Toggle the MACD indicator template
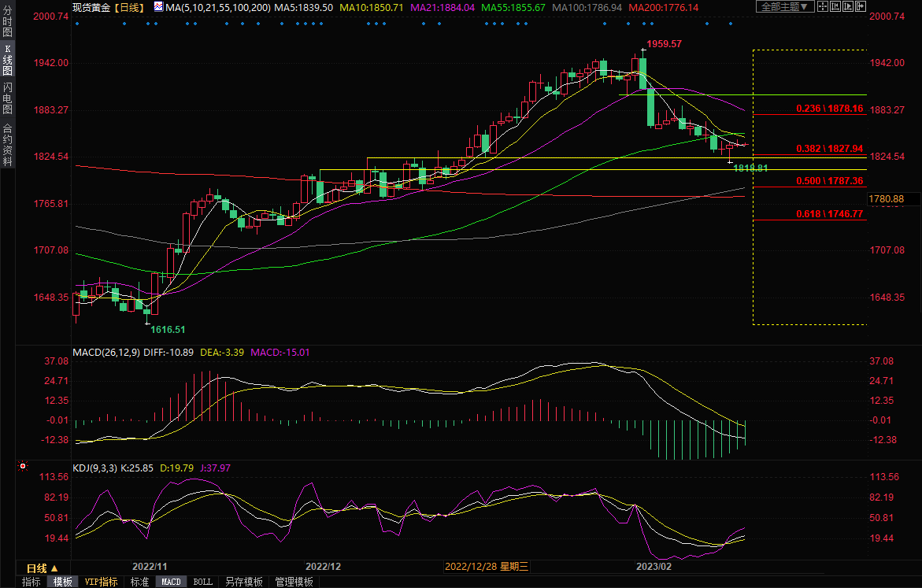Image resolution: width=922 pixels, height=588 pixels. (171, 582)
